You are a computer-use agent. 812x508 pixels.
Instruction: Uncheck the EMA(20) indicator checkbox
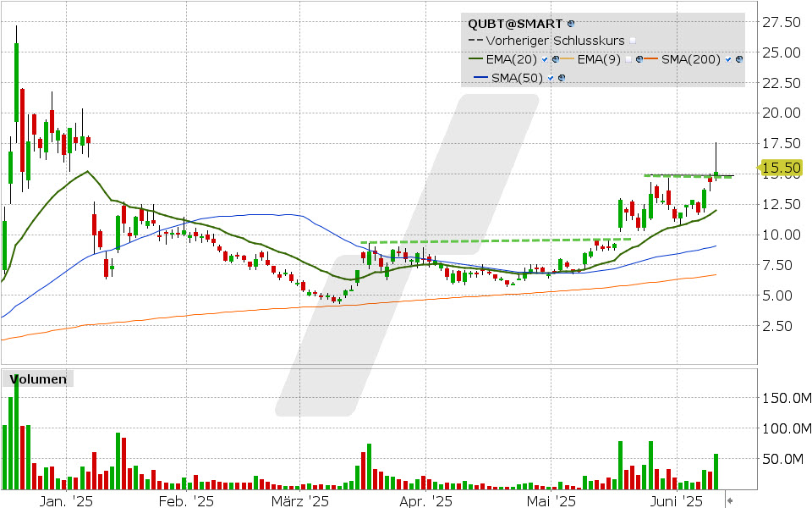(545, 59)
